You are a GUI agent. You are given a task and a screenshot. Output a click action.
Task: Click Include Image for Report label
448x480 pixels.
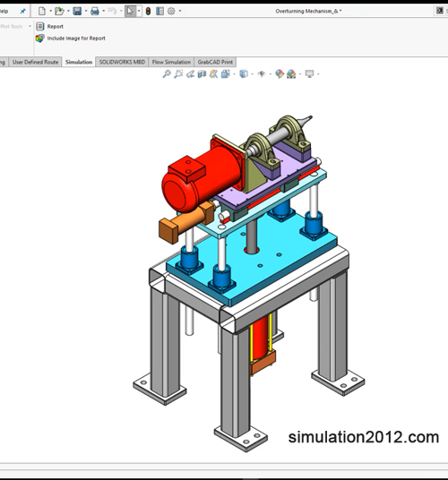click(76, 39)
